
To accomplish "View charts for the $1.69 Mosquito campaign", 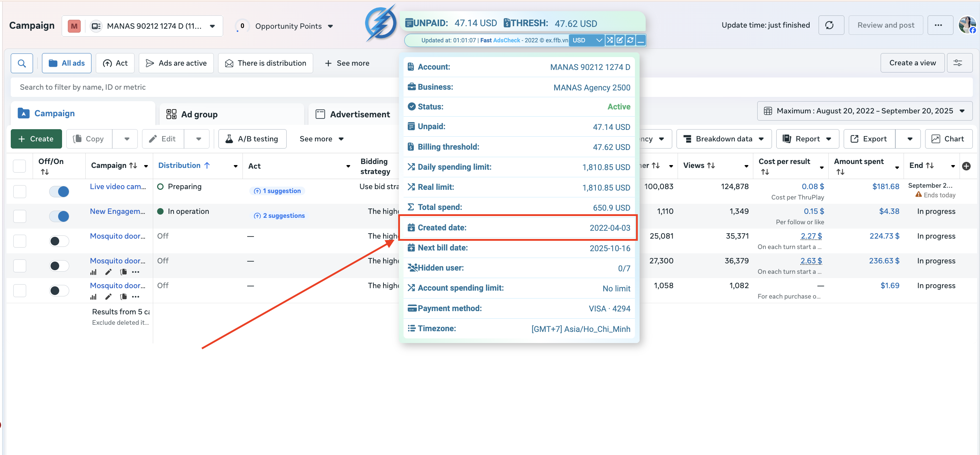I will pyautogui.click(x=93, y=296).
